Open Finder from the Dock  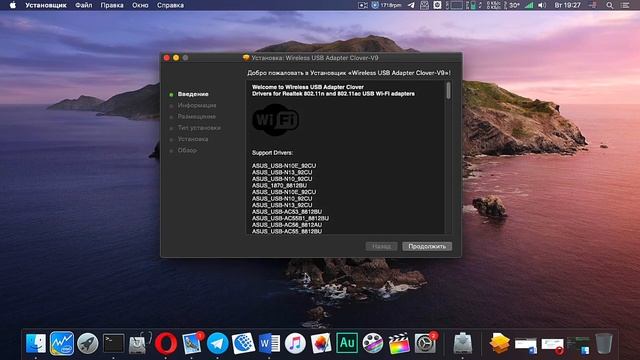tap(36, 343)
